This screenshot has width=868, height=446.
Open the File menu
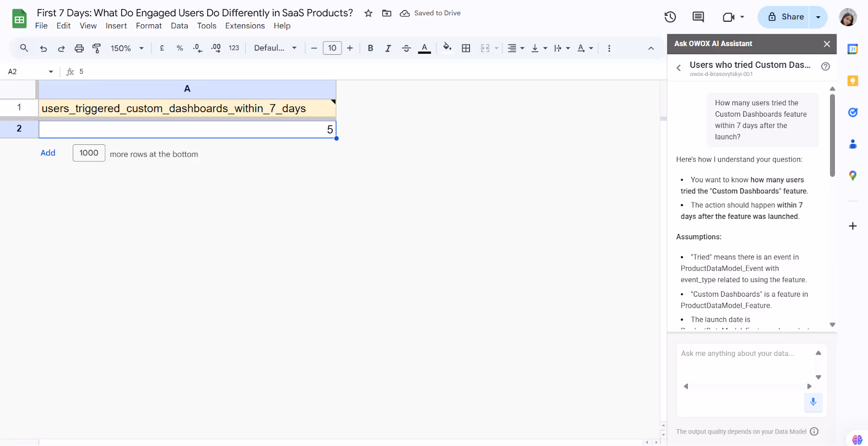[x=41, y=26]
